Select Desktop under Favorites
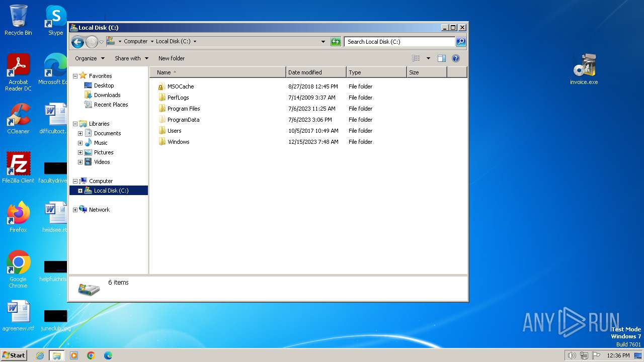 [x=104, y=85]
